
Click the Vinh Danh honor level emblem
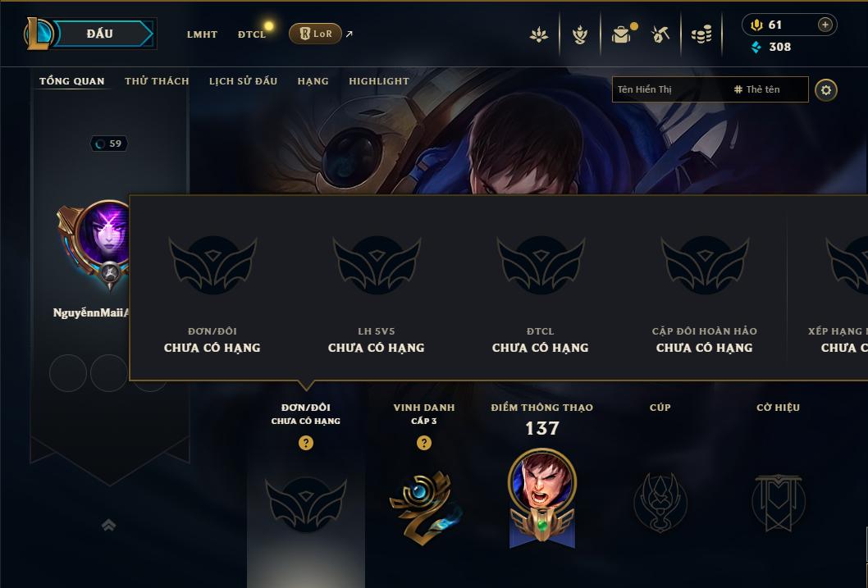425,508
